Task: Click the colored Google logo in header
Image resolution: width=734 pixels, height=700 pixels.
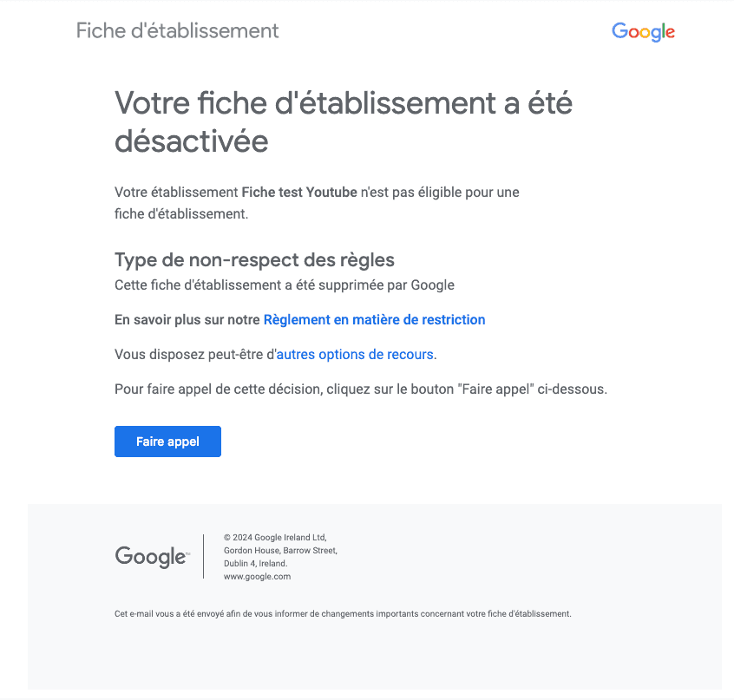Action: [643, 32]
